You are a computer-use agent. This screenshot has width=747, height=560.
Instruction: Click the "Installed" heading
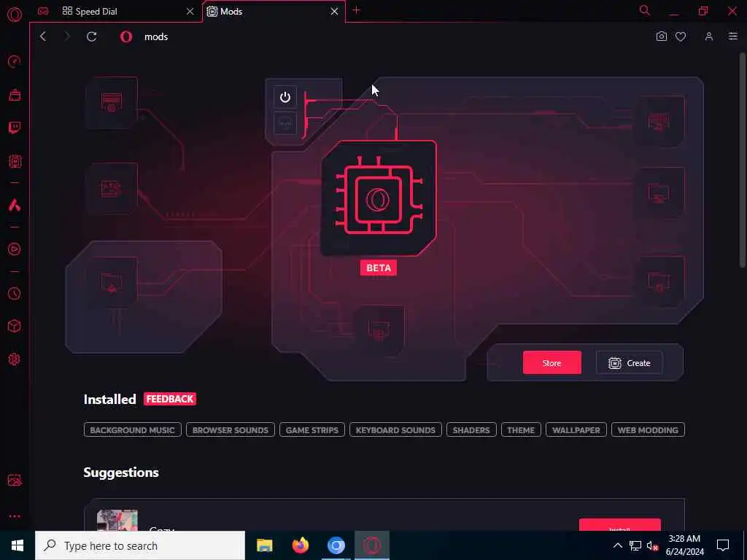click(110, 399)
